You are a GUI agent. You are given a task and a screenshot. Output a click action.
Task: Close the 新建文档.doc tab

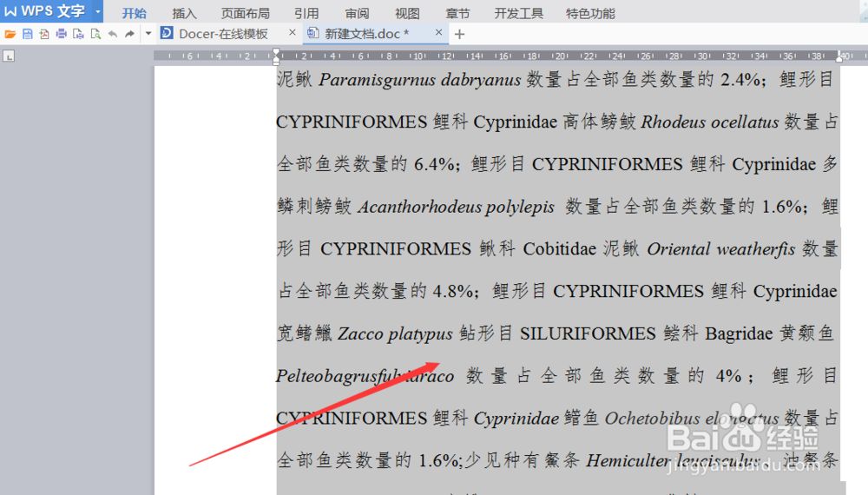point(438,33)
